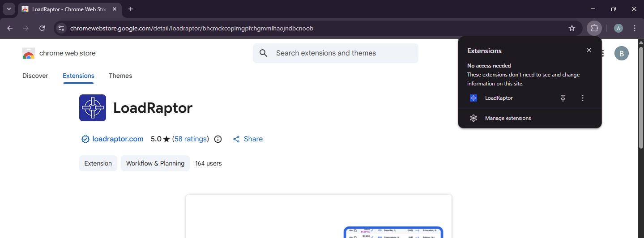Click the Share button

point(248,139)
